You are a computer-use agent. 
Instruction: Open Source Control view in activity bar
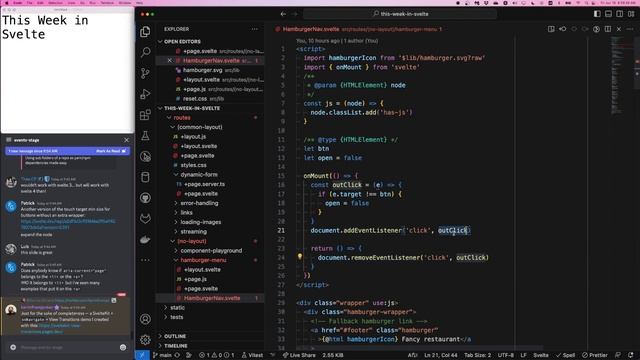pos(145,73)
